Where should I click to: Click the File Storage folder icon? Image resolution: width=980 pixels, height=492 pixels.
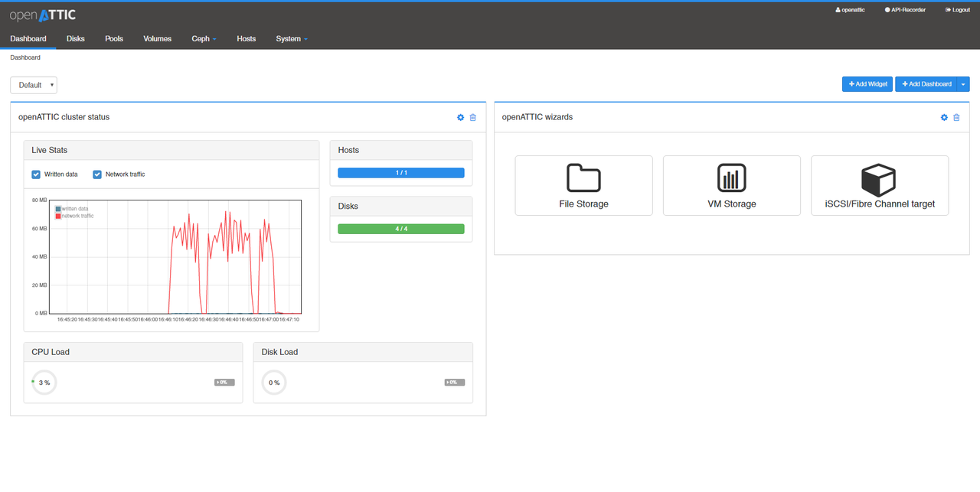click(583, 178)
